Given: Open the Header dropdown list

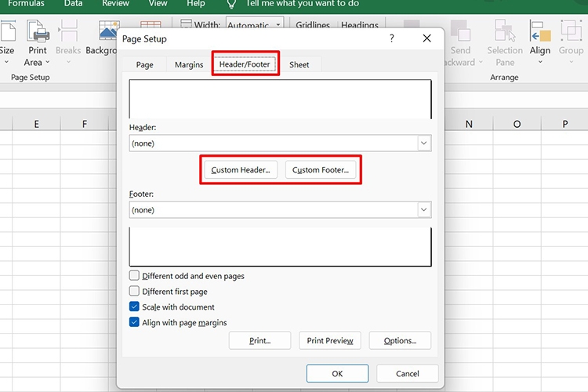Looking at the screenshot, I should tap(423, 143).
